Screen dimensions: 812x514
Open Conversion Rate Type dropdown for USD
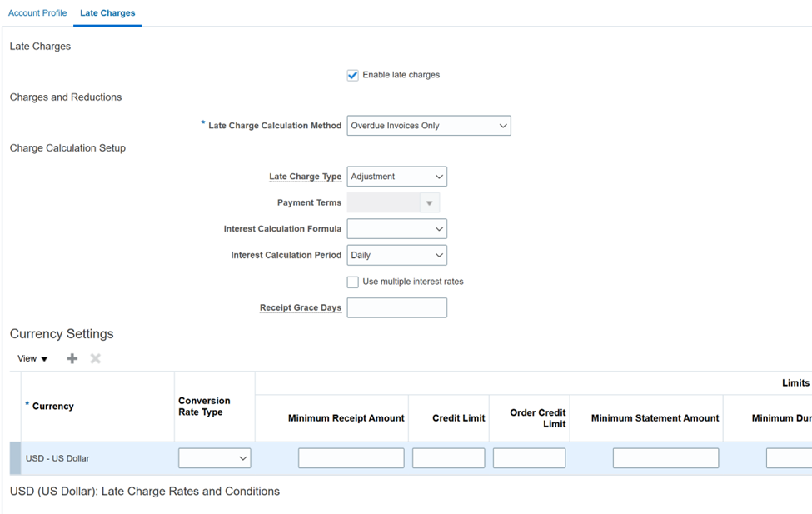coord(214,458)
